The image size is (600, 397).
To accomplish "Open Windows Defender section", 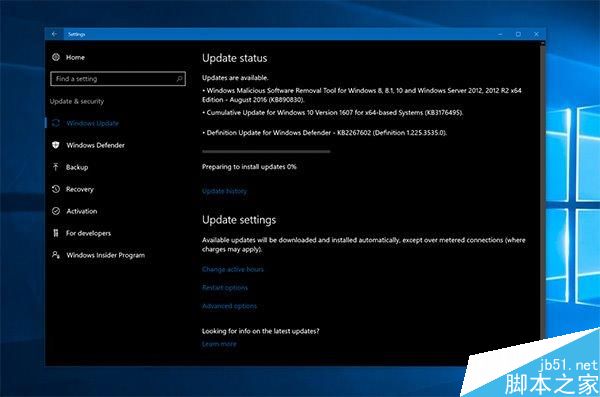I will pyautogui.click(x=95, y=145).
